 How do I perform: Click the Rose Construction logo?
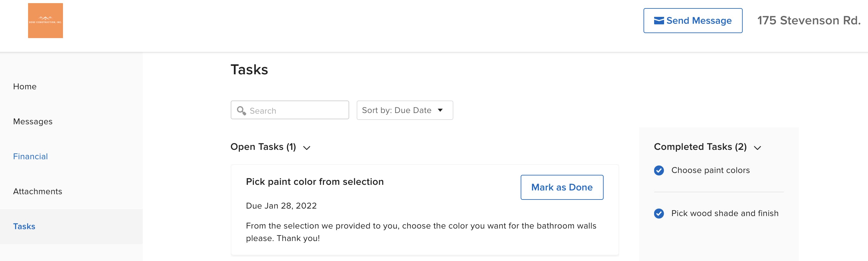click(x=46, y=21)
